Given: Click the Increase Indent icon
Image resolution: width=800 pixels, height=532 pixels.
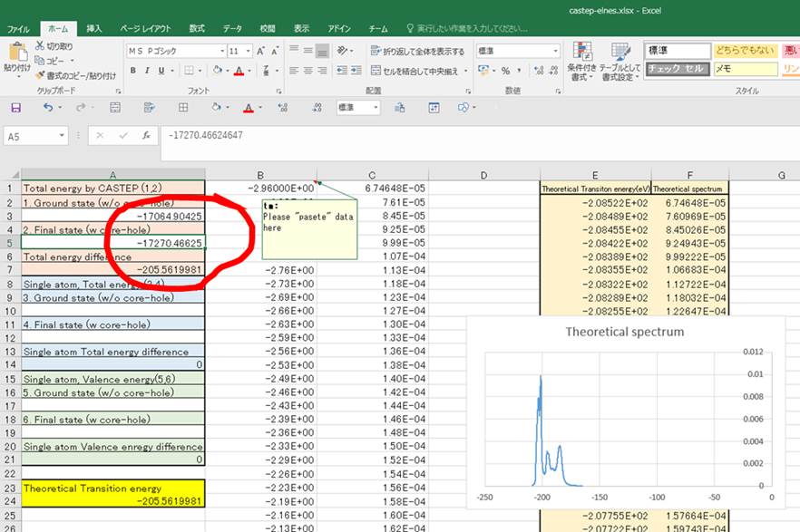Looking at the screenshot, I should coord(356,71).
